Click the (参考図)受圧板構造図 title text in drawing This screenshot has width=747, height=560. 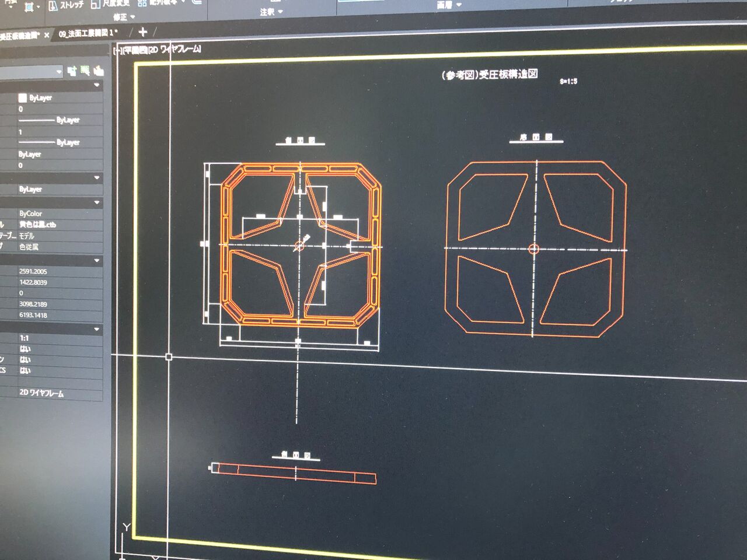489,75
